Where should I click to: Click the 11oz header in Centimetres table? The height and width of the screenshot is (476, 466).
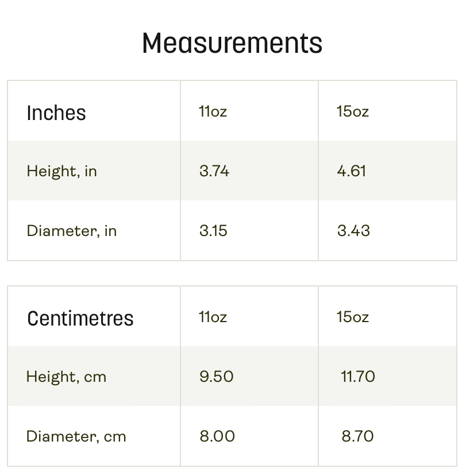[x=213, y=317]
